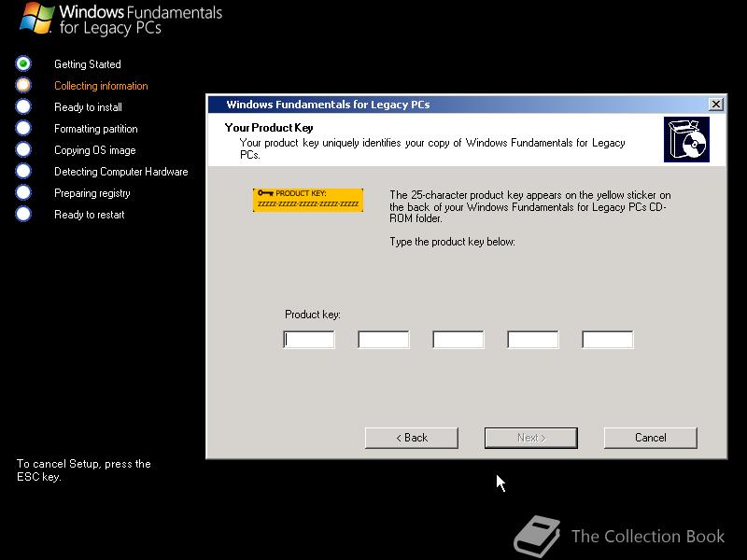Screen dimensions: 747x560
Task: Click the fourth product key field
Action: click(533, 340)
